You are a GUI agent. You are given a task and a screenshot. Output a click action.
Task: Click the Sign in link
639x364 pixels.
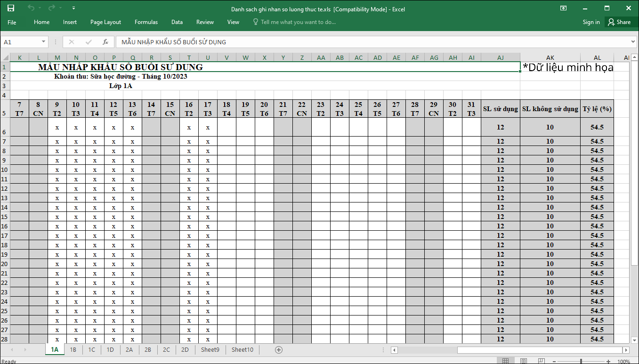(x=591, y=22)
